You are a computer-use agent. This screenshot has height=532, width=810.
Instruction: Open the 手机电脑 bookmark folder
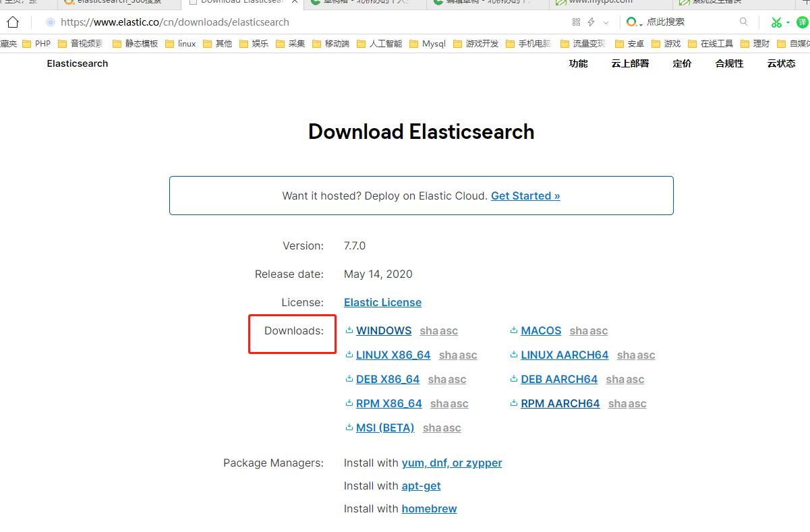click(x=528, y=44)
